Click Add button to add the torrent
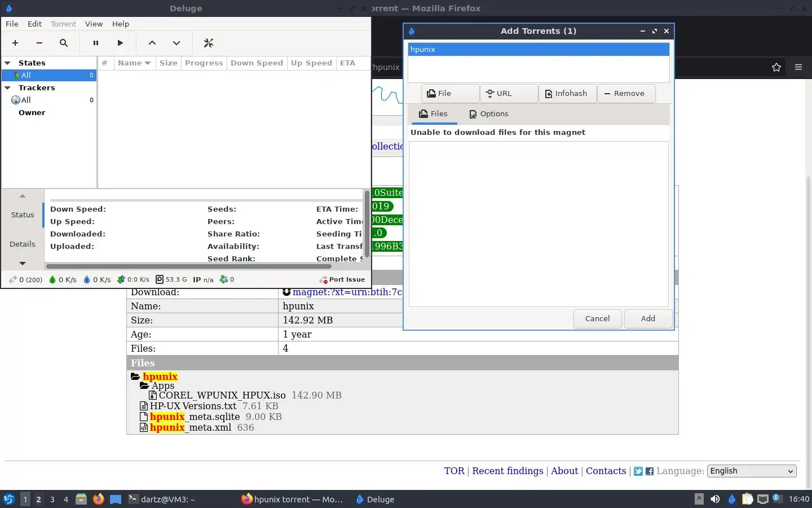 pos(648,319)
